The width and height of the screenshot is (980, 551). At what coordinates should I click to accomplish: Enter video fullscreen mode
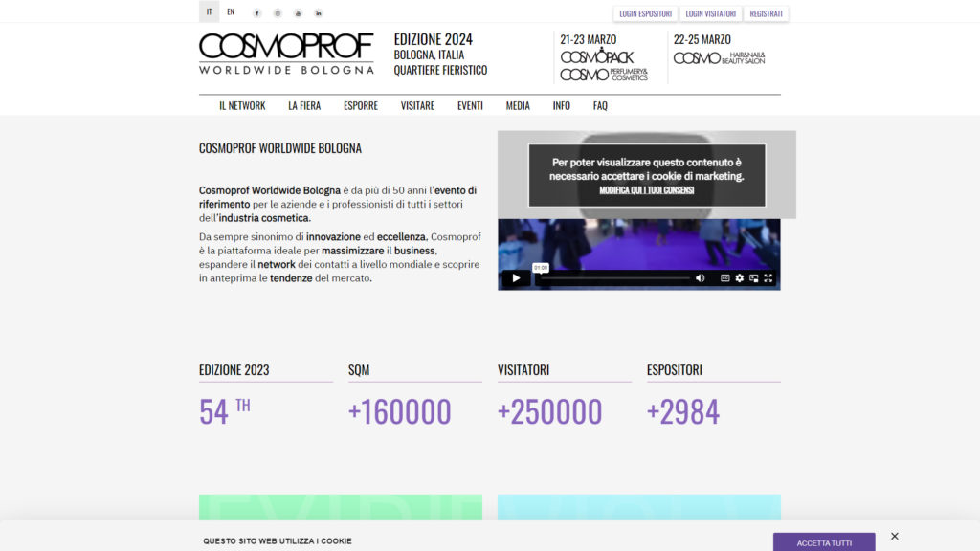click(x=768, y=278)
